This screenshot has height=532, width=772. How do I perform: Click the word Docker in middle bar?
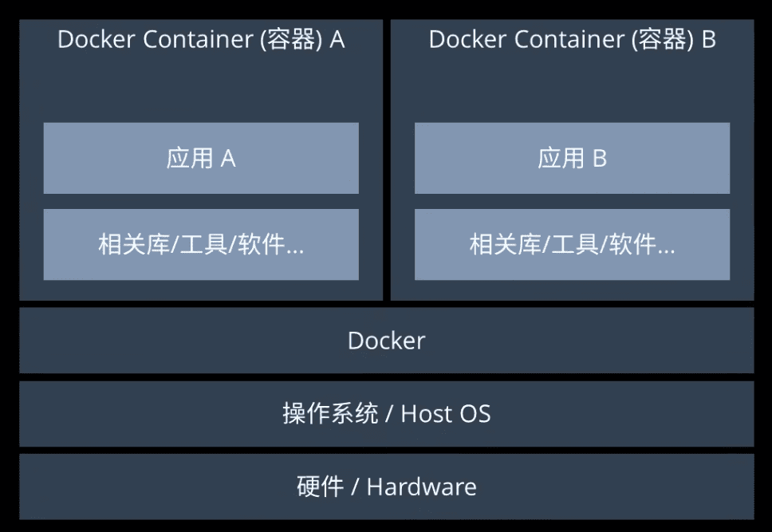(387, 341)
